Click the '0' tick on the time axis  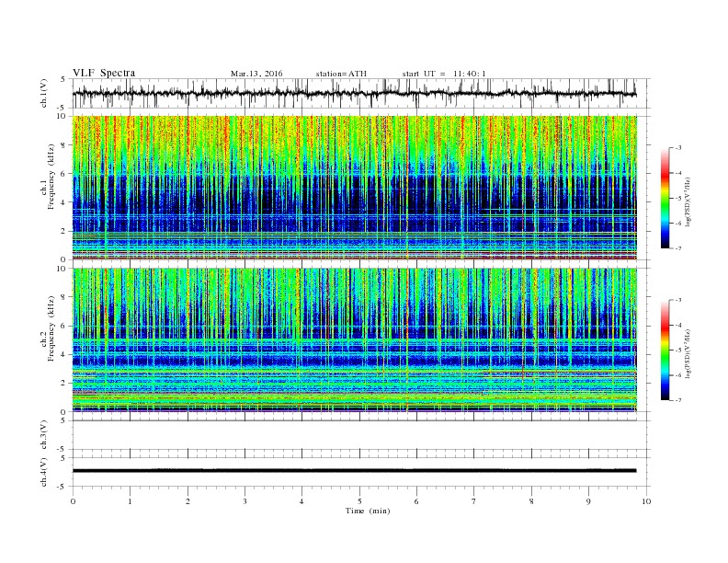(73, 501)
